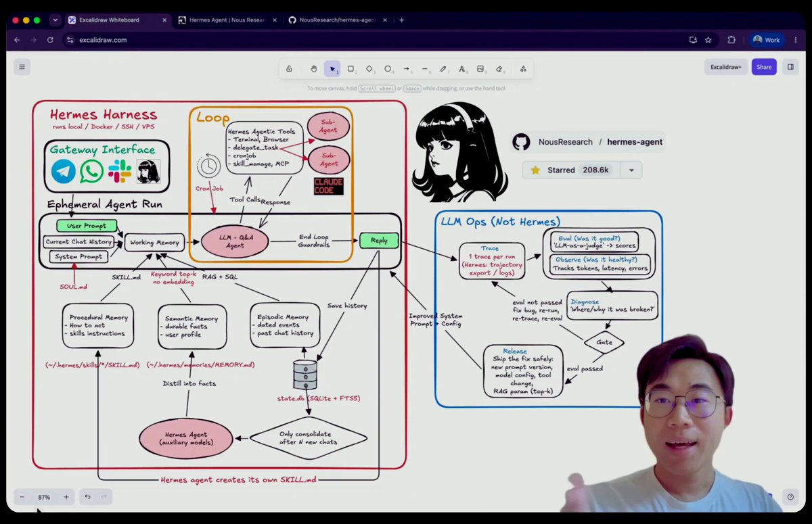812x524 pixels.
Task: Open the Work profile menu
Action: pos(767,40)
